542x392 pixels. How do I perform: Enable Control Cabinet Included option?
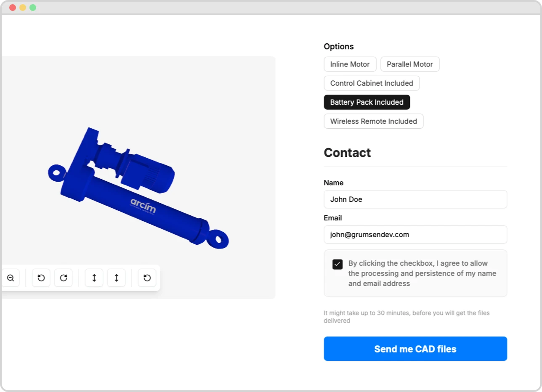point(372,83)
